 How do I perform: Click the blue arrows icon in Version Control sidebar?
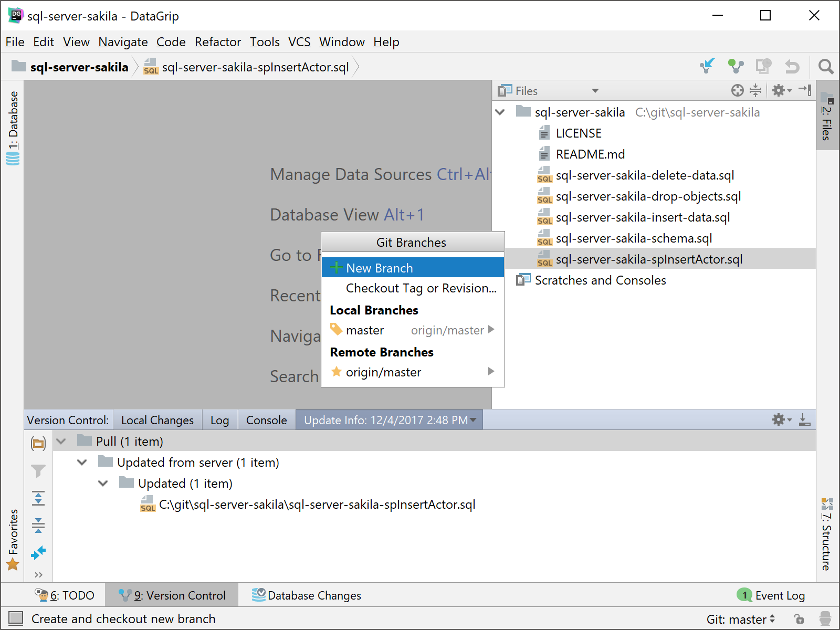[x=38, y=552]
